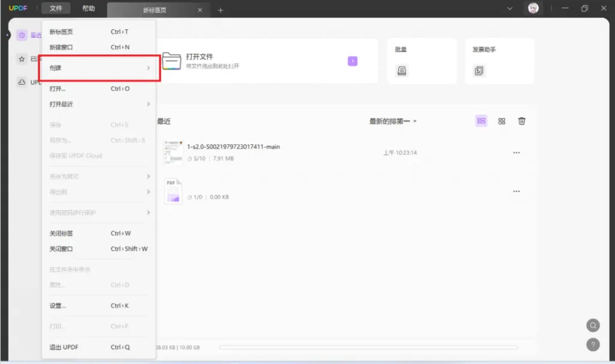Open the 帮助 menu
The width and height of the screenshot is (615, 364).
[89, 8]
